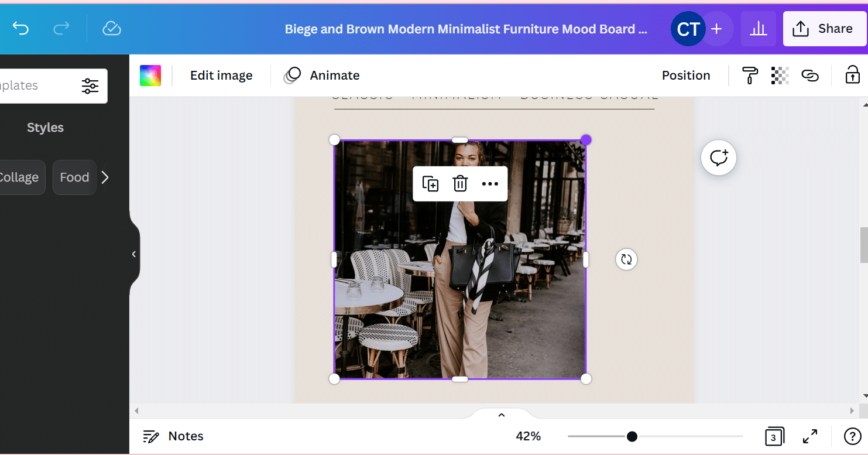Click the add comment speech bubble icon

click(x=719, y=158)
